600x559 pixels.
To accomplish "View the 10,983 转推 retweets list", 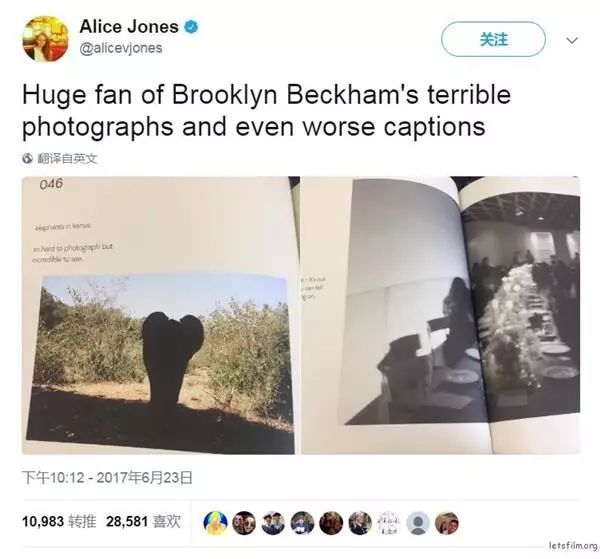I will 59,522.
